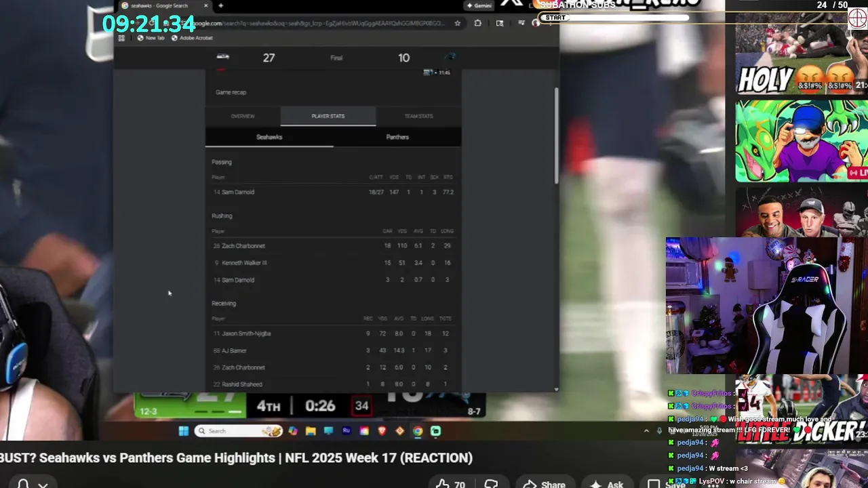This screenshot has width=868, height=488.
Task: Click Zach Charbonnet in the Rushing table
Action: [243, 246]
